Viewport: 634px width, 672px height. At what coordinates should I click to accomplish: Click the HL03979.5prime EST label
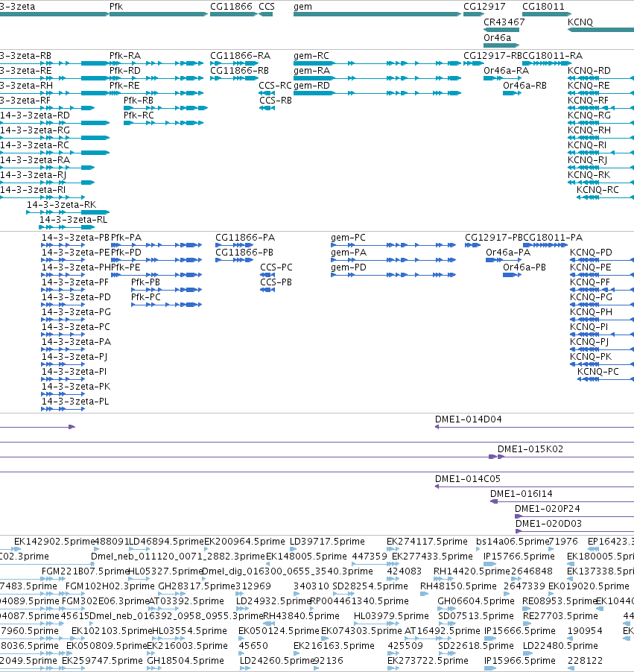point(391,616)
